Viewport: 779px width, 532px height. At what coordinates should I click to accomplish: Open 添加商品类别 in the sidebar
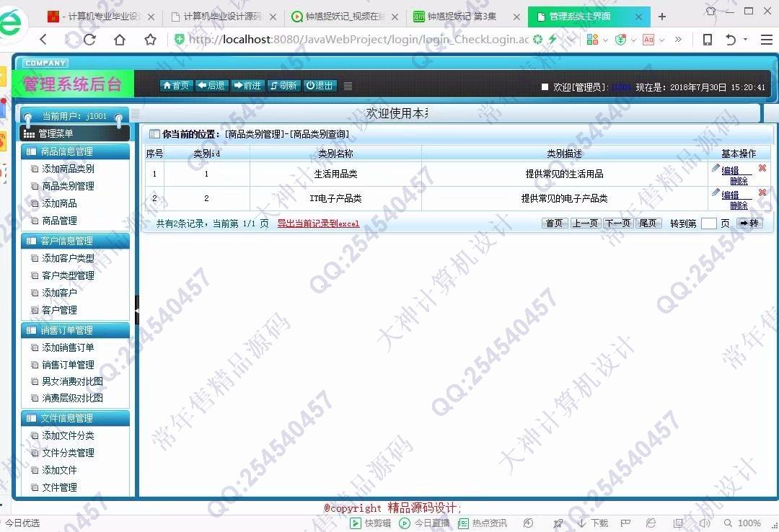[68, 169]
